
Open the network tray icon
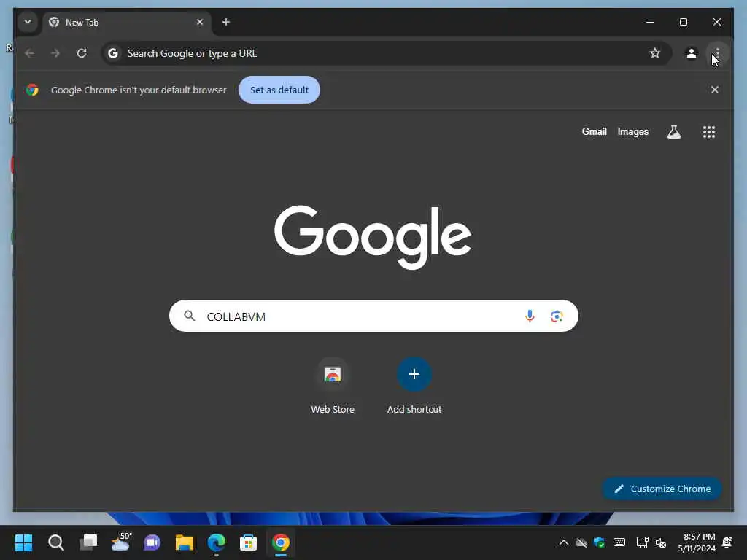tap(642, 542)
